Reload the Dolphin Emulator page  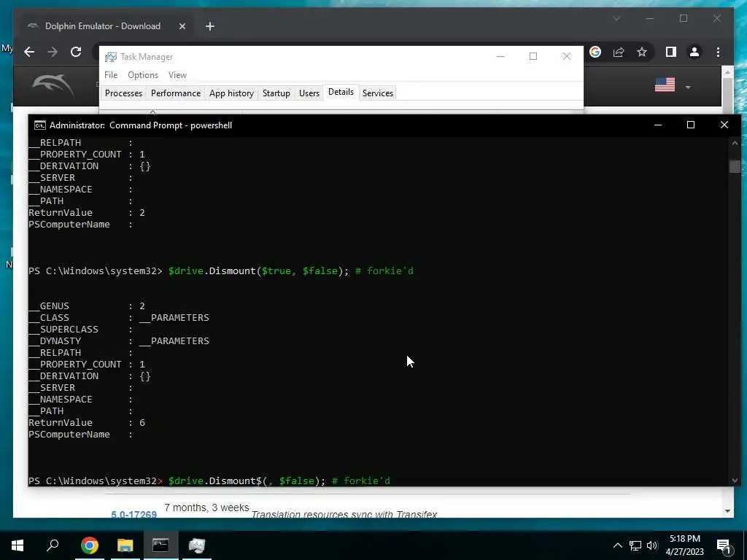pyautogui.click(x=76, y=52)
